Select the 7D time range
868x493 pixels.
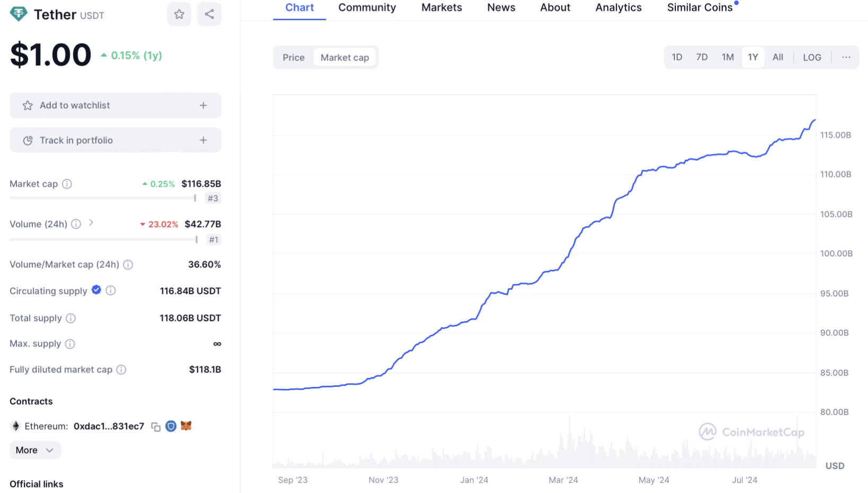(702, 57)
